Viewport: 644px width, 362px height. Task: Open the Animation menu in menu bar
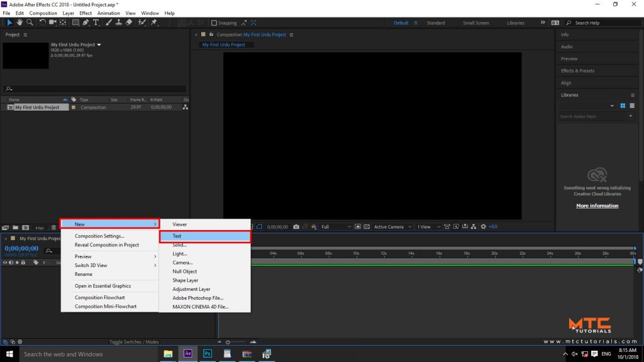(108, 13)
